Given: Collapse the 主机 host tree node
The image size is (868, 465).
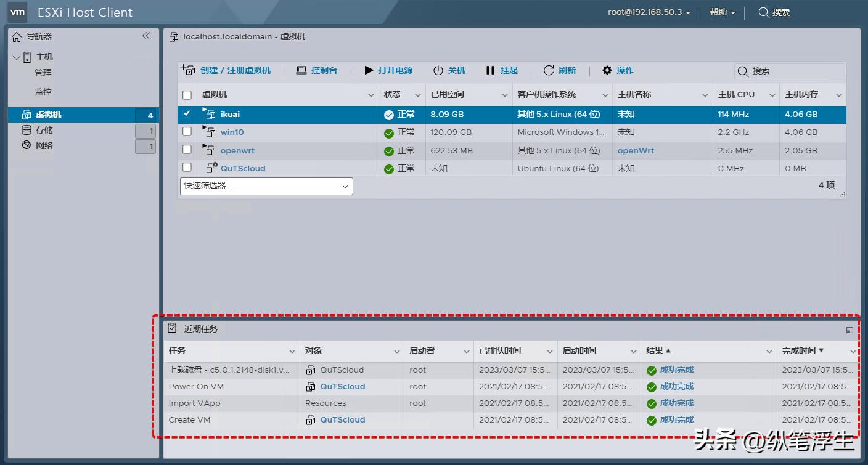Looking at the screenshot, I should [17, 57].
